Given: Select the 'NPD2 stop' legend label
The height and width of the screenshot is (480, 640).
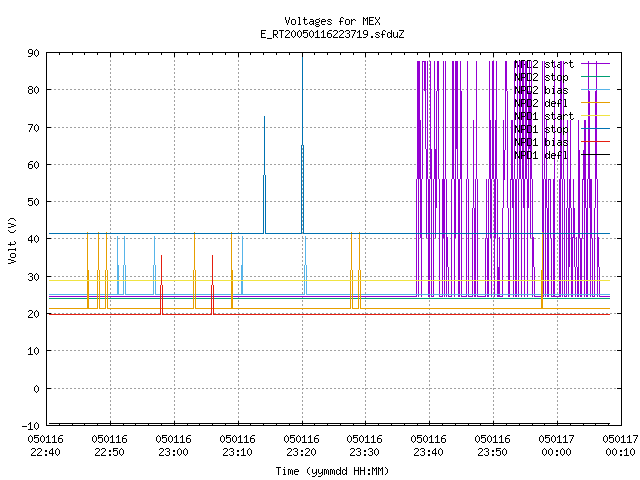Looking at the screenshot, I should 541,77.
